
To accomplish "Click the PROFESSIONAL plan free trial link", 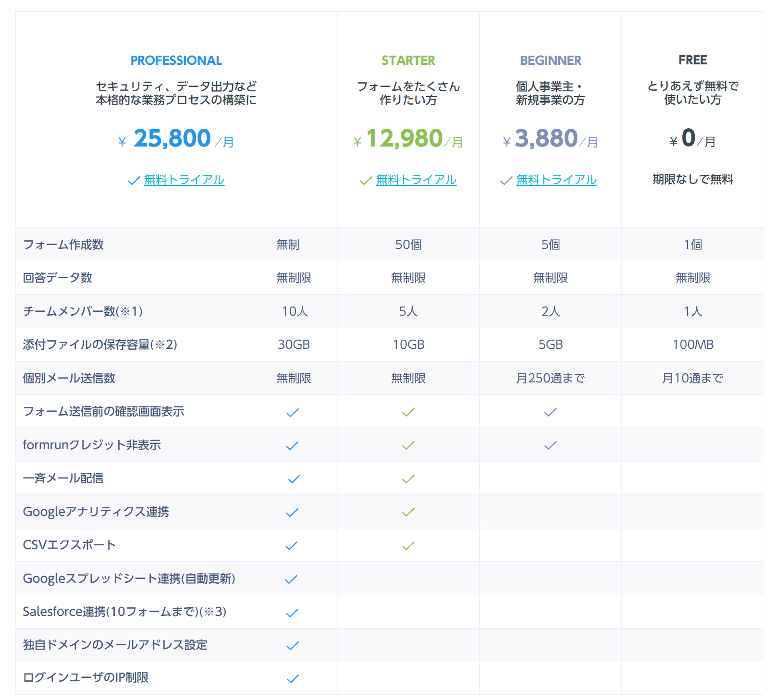I will pyautogui.click(x=184, y=180).
